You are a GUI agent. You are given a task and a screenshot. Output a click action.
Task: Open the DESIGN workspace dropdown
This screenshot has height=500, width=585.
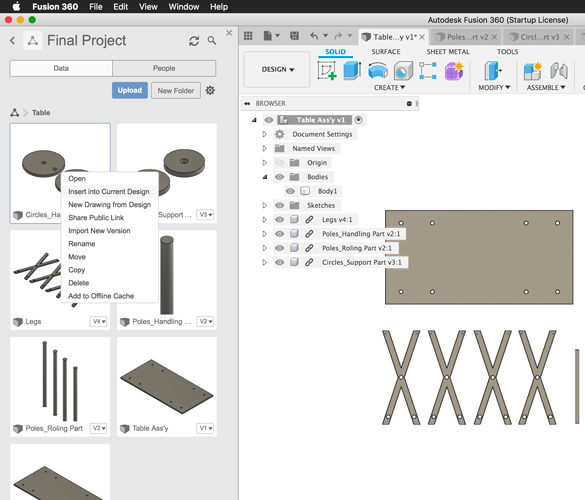[x=278, y=69]
